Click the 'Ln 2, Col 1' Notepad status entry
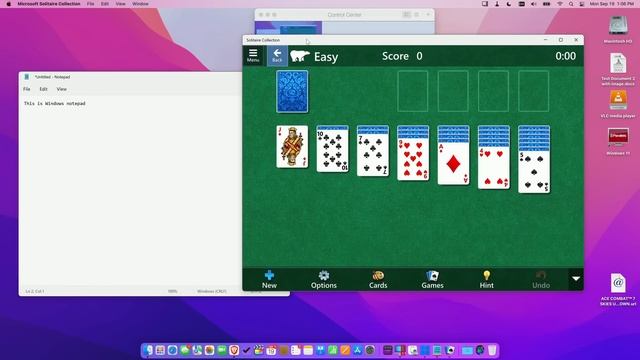 pyautogui.click(x=35, y=291)
